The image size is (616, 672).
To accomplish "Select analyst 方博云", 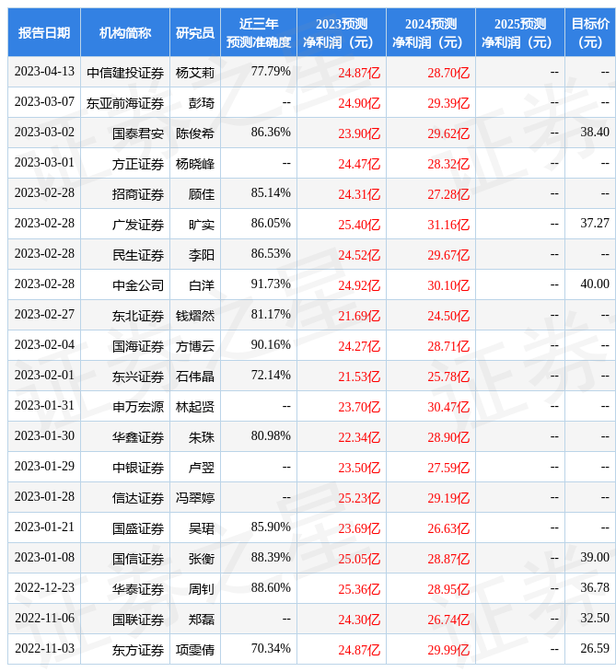I will [195, 346].
